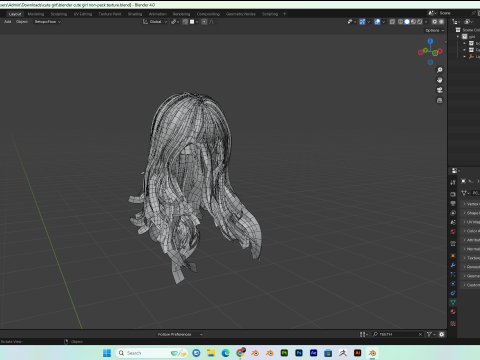The width and height of the screenshot is (480, 360).
Task: Click the blue Z axis gizmo
Action: (430, 41)
